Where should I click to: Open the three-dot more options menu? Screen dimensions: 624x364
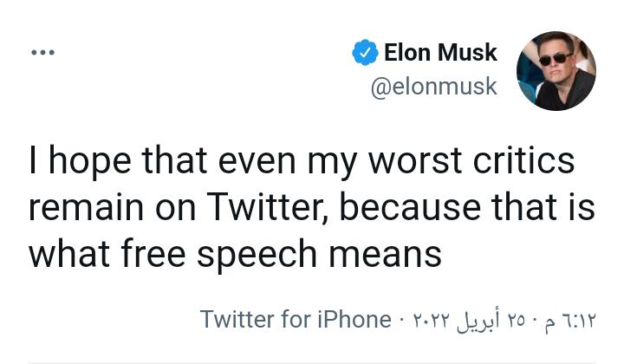(42, 53)
